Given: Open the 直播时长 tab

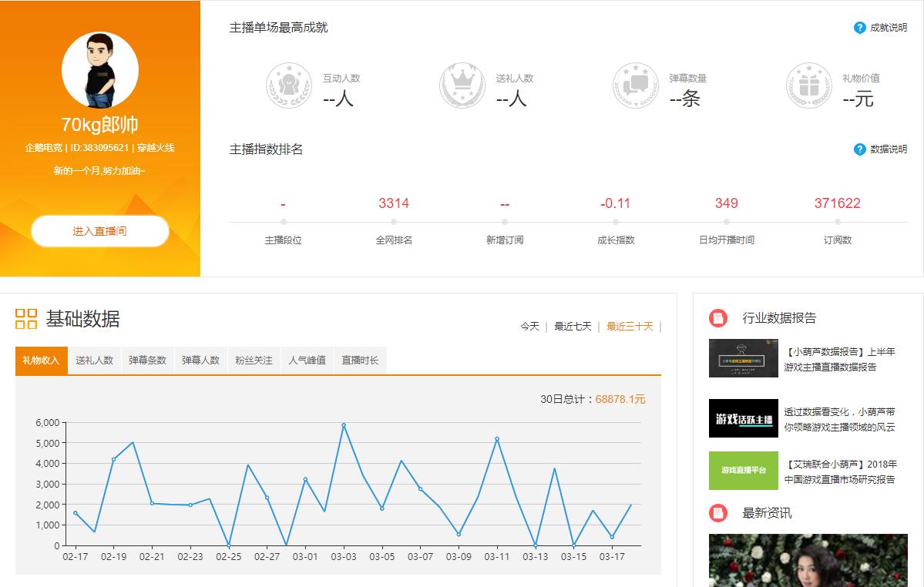Looking at the screenshot, I should 360,361.
